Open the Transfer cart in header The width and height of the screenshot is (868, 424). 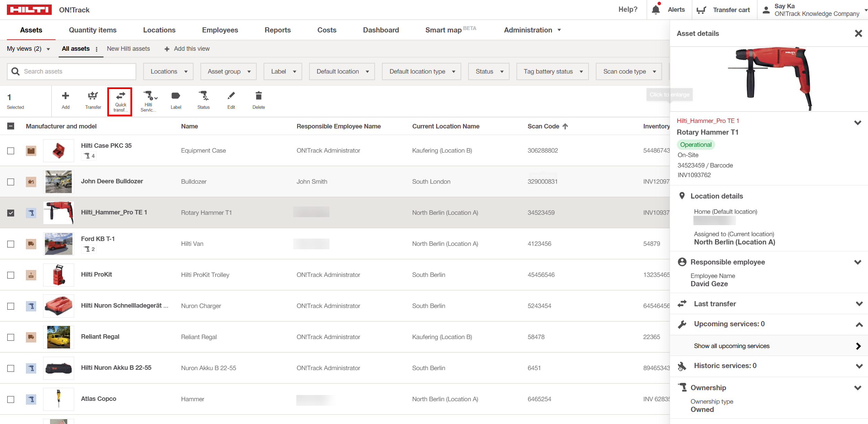pyautogui.click(x=723, y=10)
